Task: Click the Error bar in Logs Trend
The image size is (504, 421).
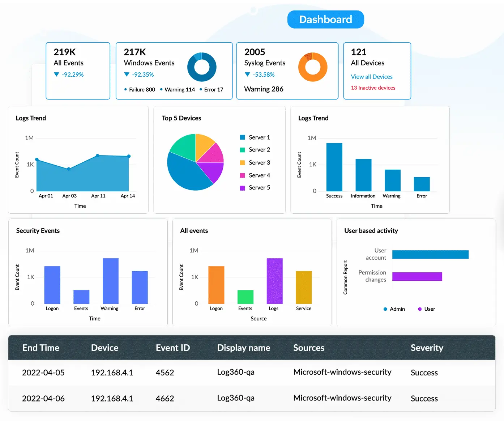Action: (x=422, y=184)
